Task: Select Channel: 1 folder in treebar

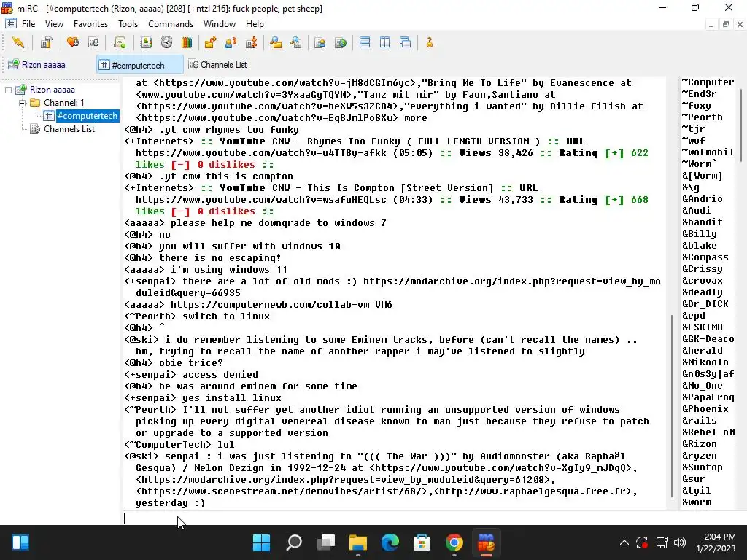Action: coord(64,103)
